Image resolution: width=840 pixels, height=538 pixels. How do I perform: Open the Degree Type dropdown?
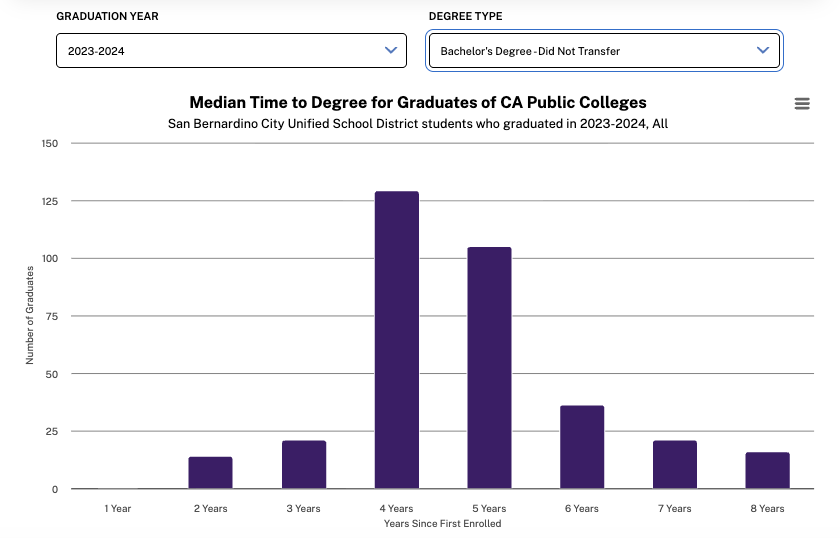click(x=604, y=50)
